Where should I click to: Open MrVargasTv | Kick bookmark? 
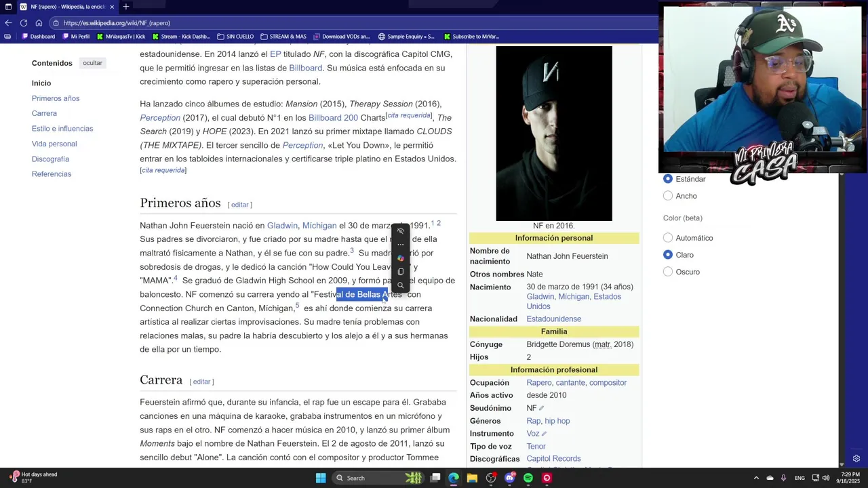121,37
